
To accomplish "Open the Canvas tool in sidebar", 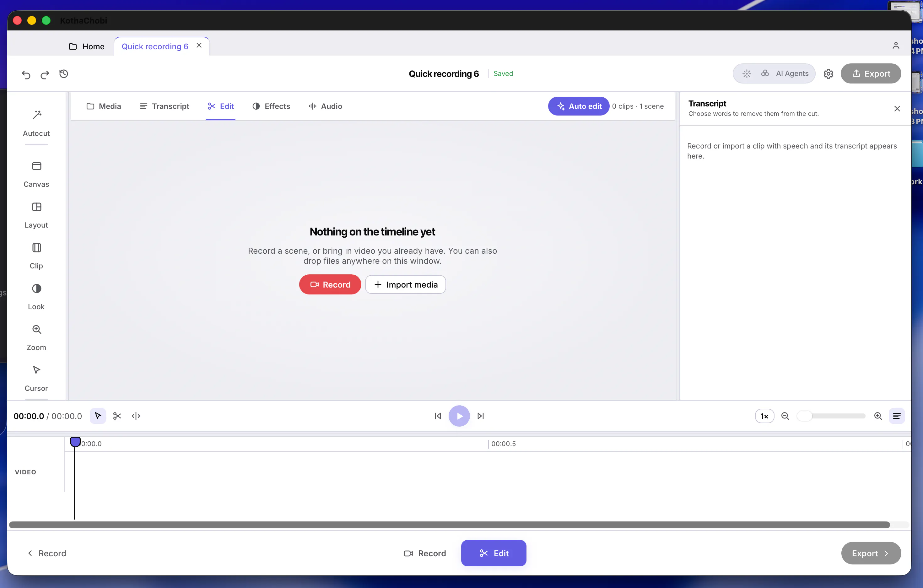I will pyautogui.click(x=36, y=174).
